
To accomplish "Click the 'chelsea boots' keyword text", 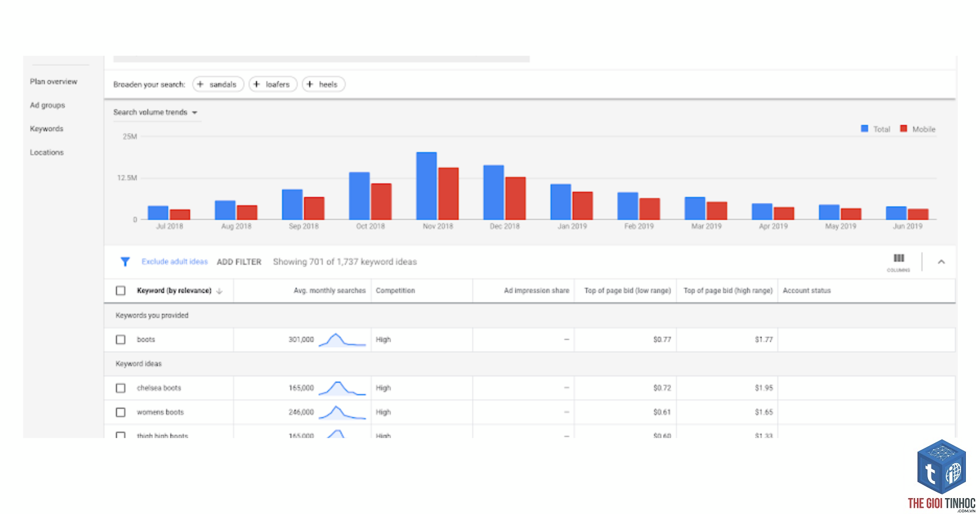I will 159,388.
